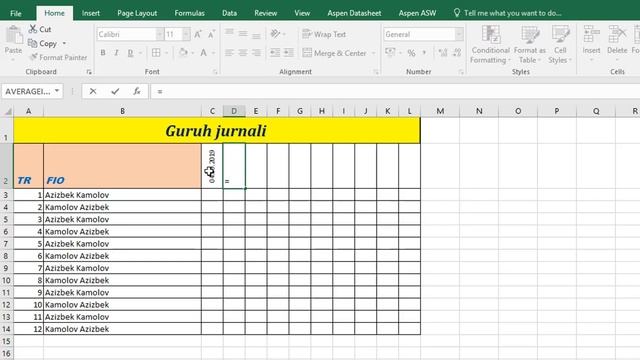Open Font settings dialog launcher
The image size is (640, 360).
(215, 72)
